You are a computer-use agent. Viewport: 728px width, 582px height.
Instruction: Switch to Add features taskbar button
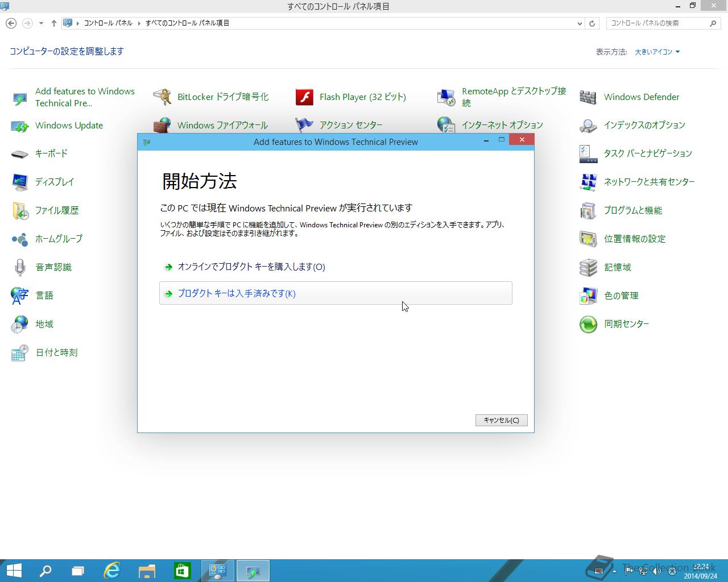click(253, 571)
